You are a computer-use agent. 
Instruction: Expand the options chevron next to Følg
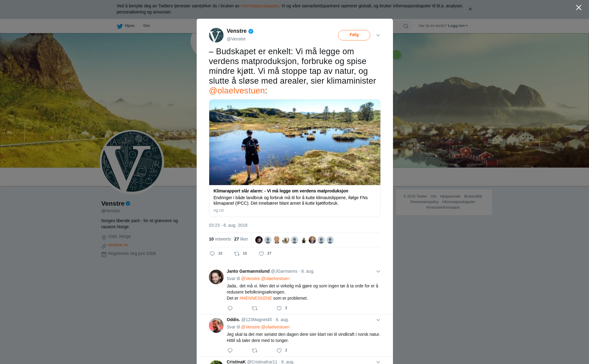(x=378, y=35)
